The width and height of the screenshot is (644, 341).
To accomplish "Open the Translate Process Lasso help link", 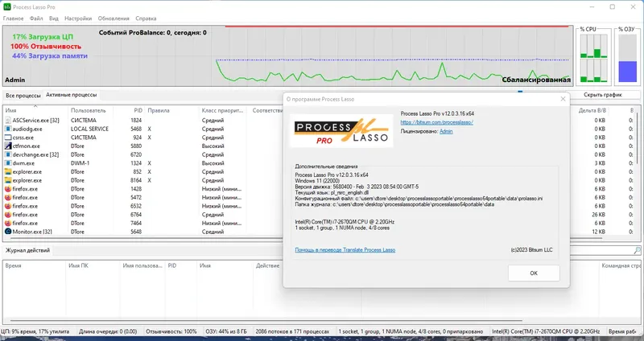I will (345, 249).
